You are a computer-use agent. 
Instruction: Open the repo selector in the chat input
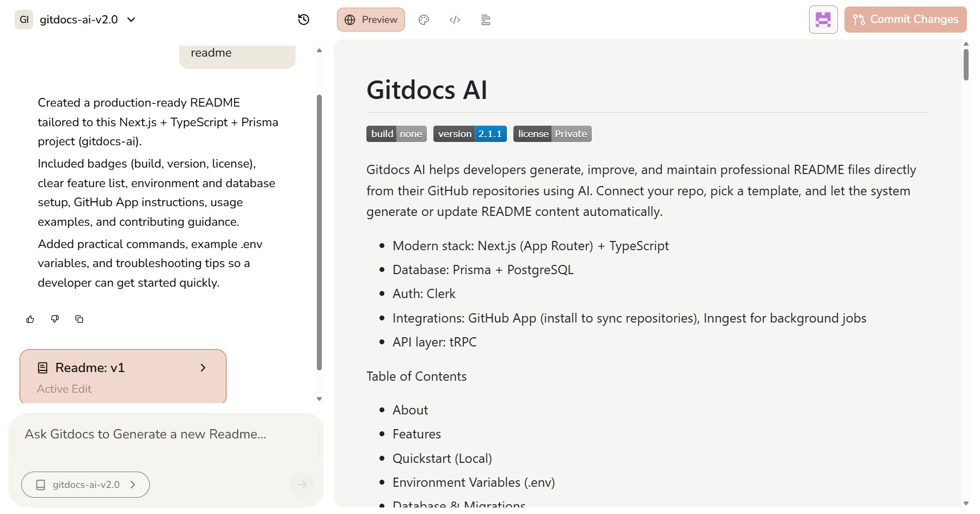click(x=85, y=485)
